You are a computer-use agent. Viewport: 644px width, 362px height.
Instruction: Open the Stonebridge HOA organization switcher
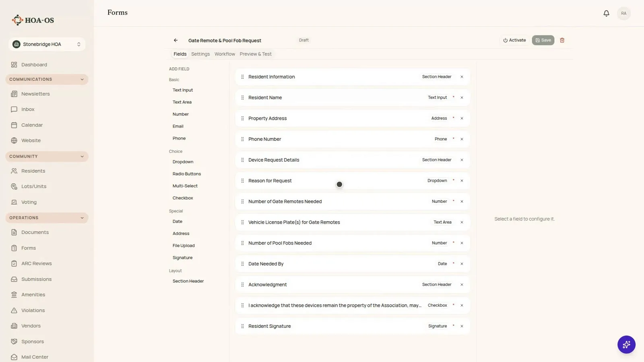pyautogui.click(x=47, y=44)
